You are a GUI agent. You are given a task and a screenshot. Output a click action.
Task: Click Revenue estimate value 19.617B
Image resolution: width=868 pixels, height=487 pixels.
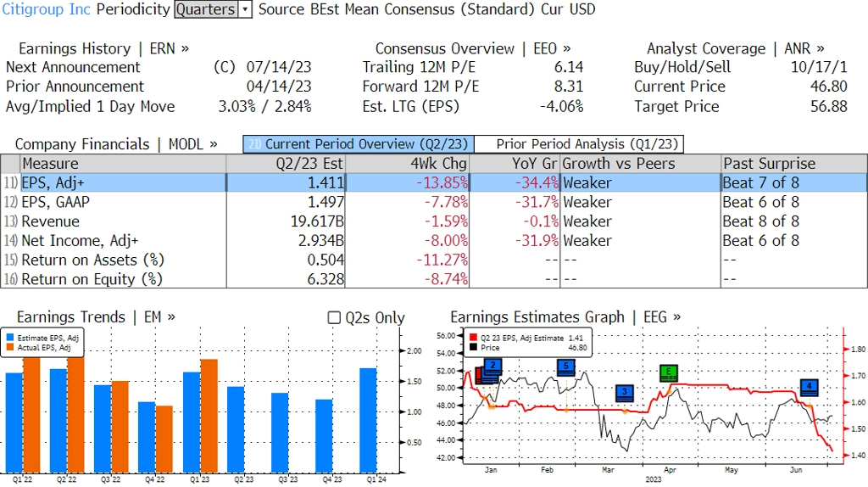(x=317, y=221)
